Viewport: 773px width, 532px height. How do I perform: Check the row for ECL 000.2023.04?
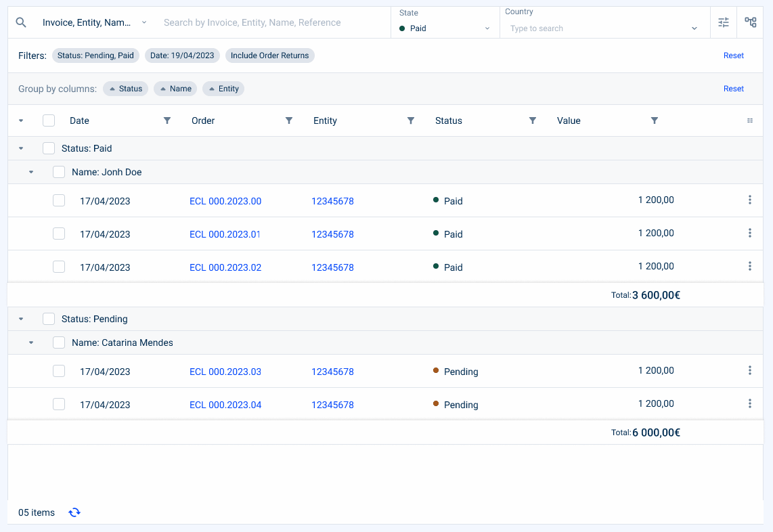pyautogui.click(x=59, y=404)
